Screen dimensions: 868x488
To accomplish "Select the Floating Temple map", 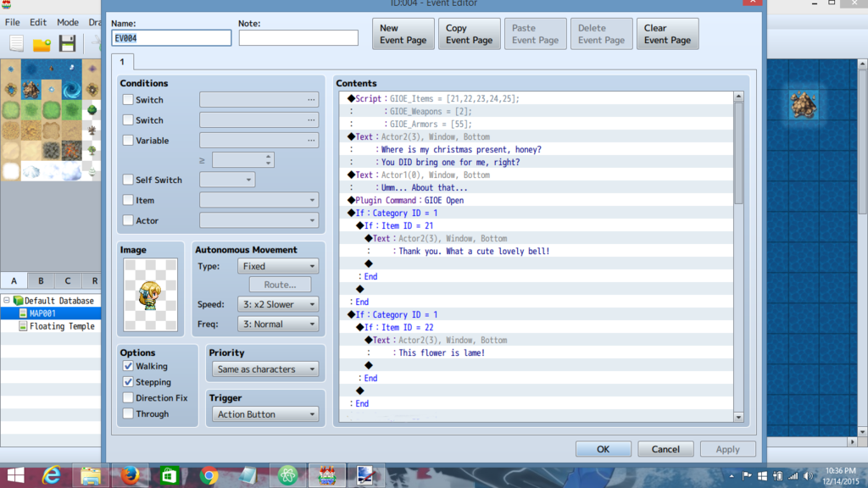I will coord(62,326).
